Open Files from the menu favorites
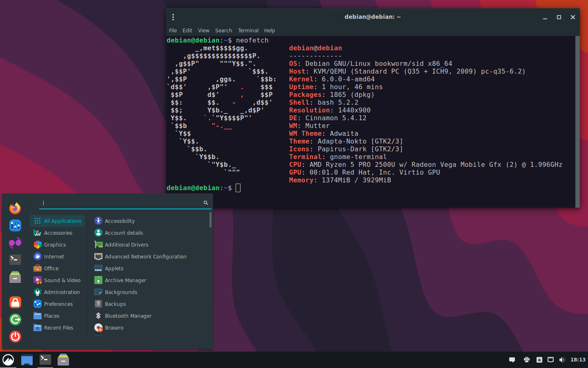 [x=15, y=277]
